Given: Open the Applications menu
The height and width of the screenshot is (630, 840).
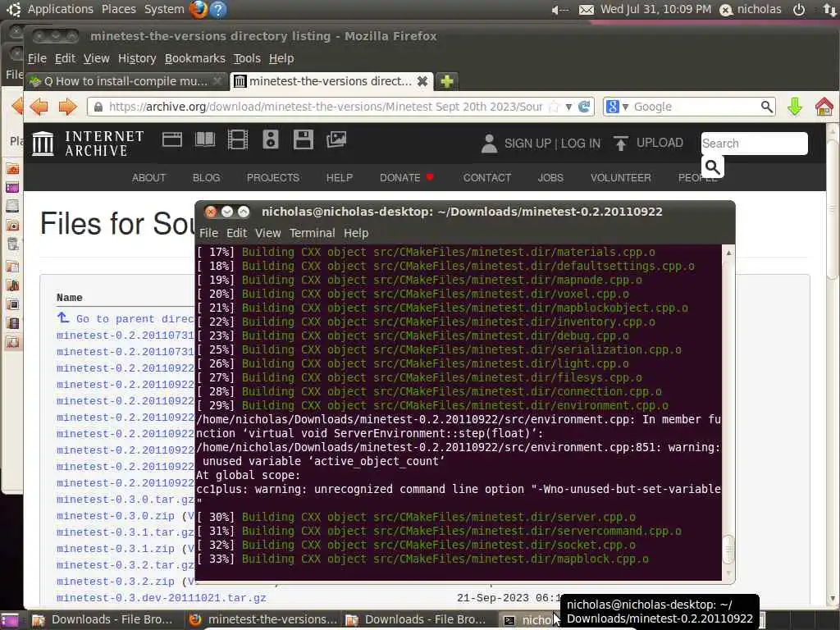Looking at the screenshot, I should [60, 9].
